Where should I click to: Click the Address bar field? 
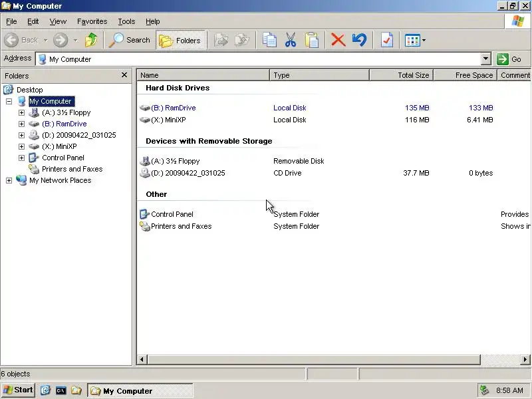click(258, 59)
